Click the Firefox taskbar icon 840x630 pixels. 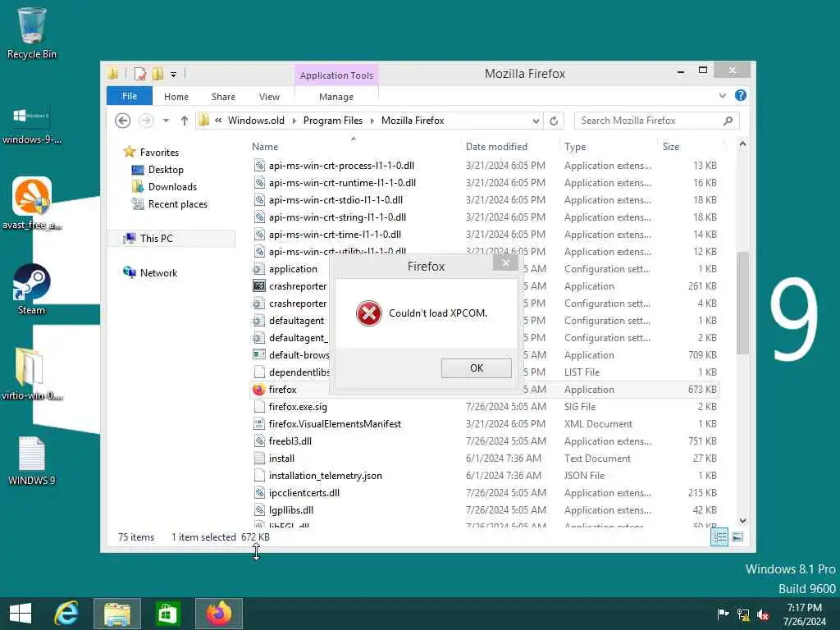(x=218, y=614)
